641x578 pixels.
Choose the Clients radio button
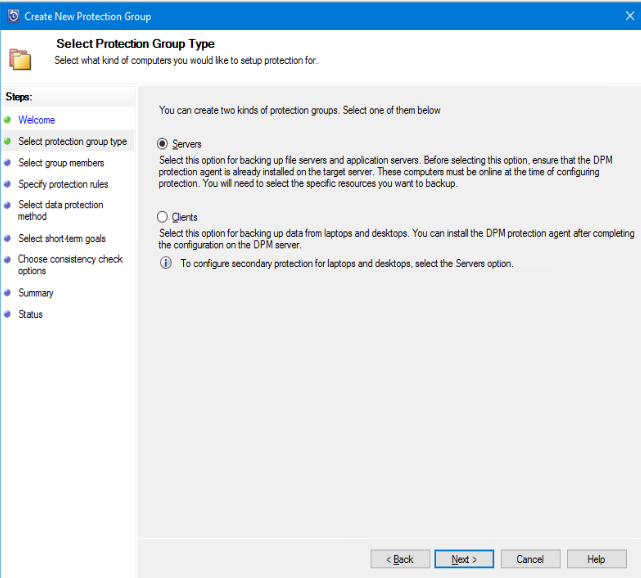coord(164,217)
